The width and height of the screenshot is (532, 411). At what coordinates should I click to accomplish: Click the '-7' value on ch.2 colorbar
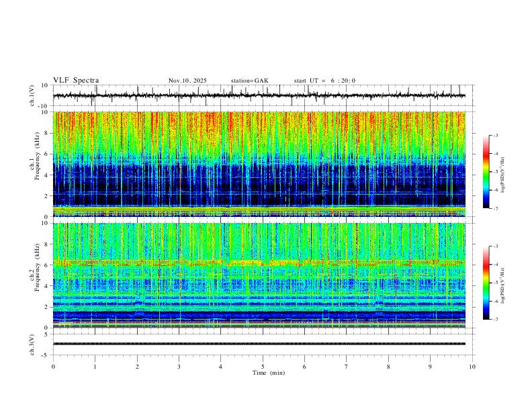(x=495, y=320)
